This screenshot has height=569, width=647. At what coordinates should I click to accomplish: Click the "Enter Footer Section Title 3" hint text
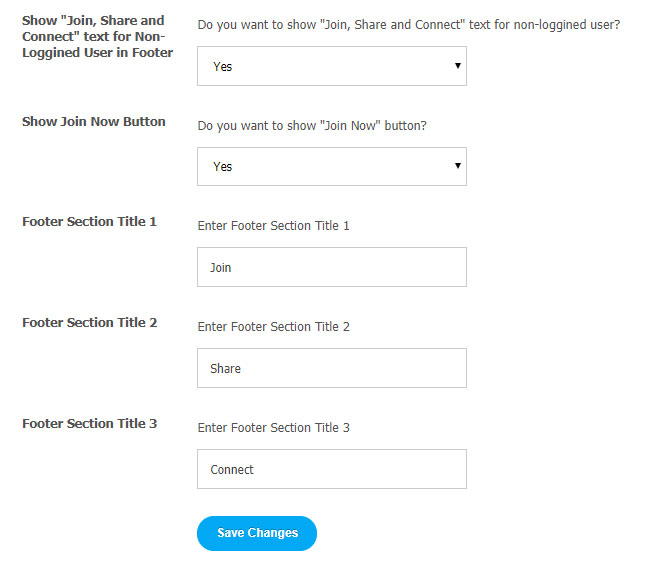[274, 428]
